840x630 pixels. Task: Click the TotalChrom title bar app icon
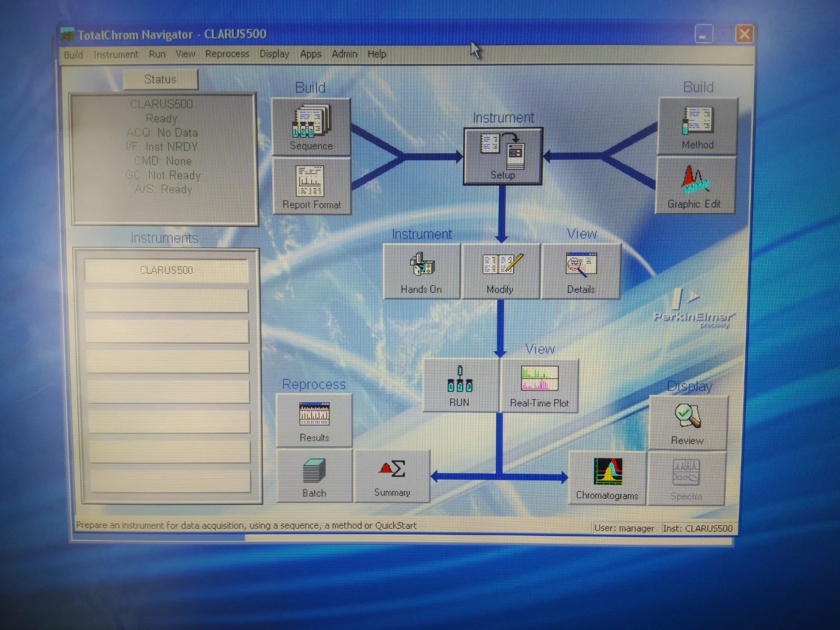pos(67,35)
